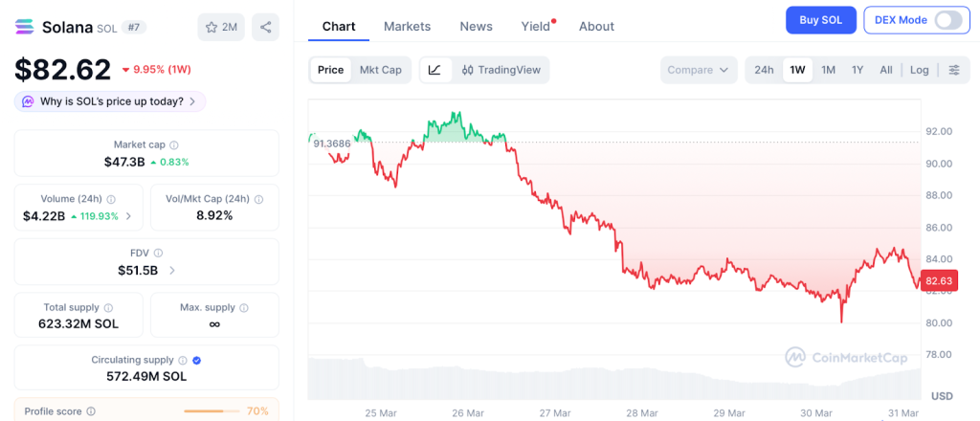Click the Circulating supply verified badge
This screenshot has height=421, width=980.
click(196, 360)
